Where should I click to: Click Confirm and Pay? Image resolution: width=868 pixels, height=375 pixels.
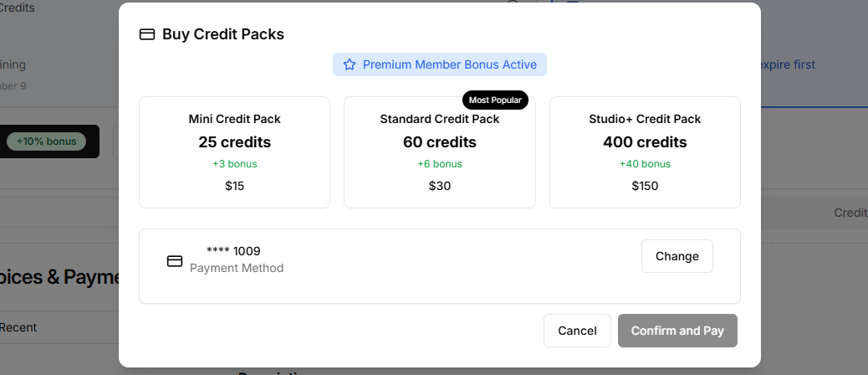[x=677, y=331]
